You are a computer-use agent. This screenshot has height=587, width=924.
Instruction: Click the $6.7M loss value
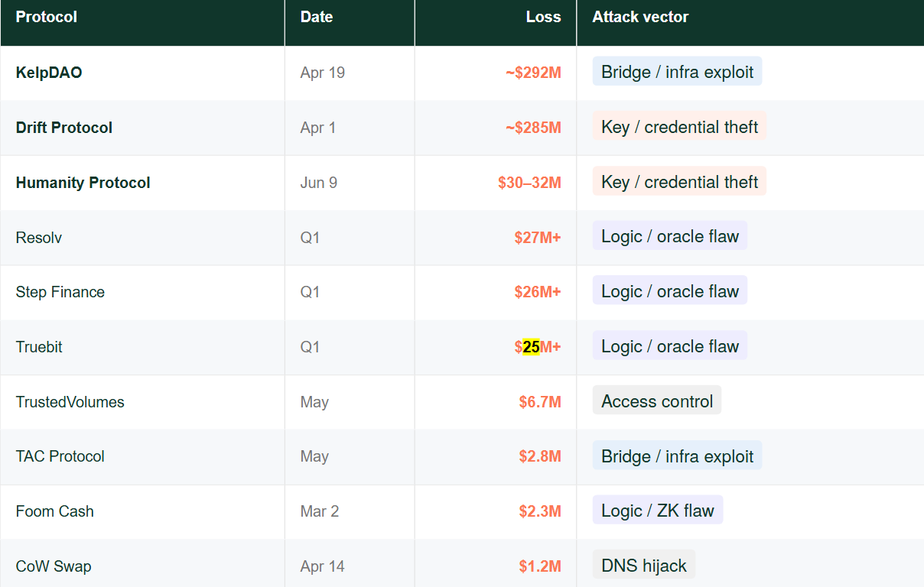(x=540, y=402)
